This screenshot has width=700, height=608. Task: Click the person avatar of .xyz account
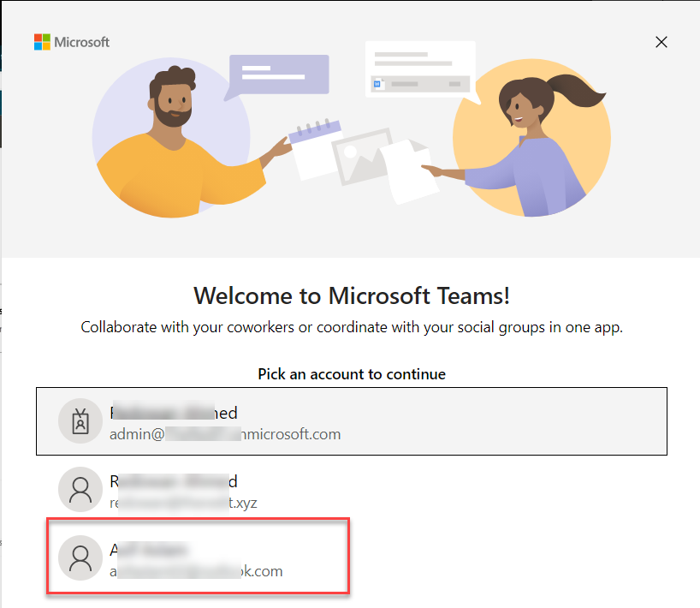(x=80, y=489)
